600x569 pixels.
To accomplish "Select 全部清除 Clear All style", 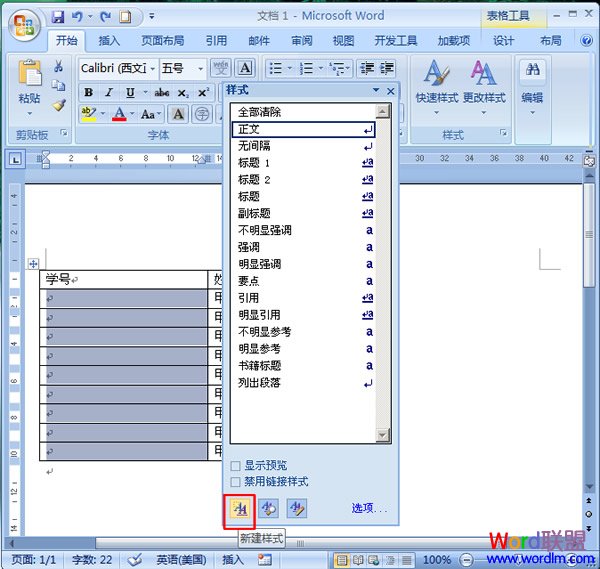I will coord(304,112).
